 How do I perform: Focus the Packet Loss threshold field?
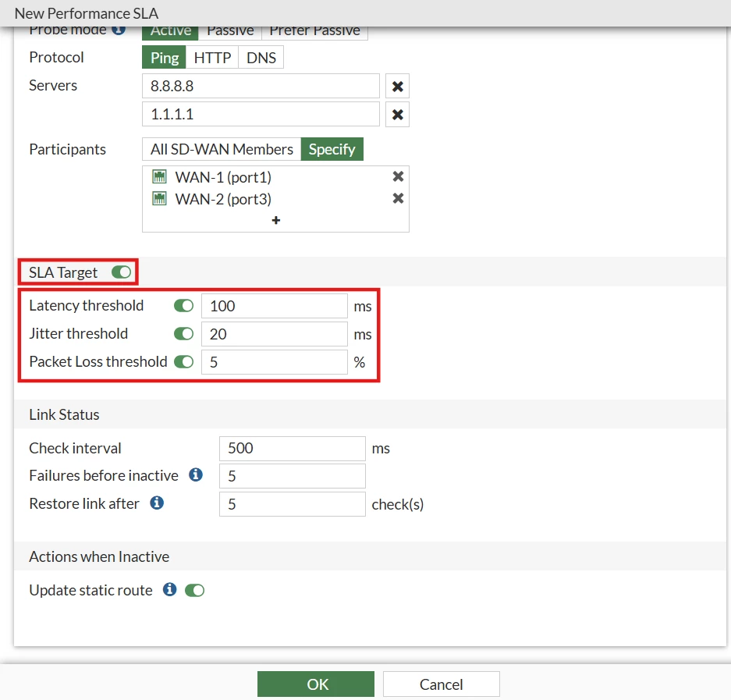[274, 362]
